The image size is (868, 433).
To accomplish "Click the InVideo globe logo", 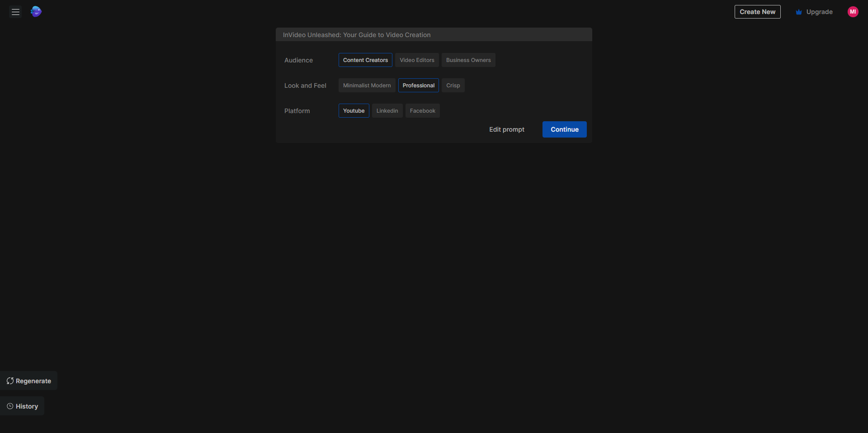I will point(36,12).
